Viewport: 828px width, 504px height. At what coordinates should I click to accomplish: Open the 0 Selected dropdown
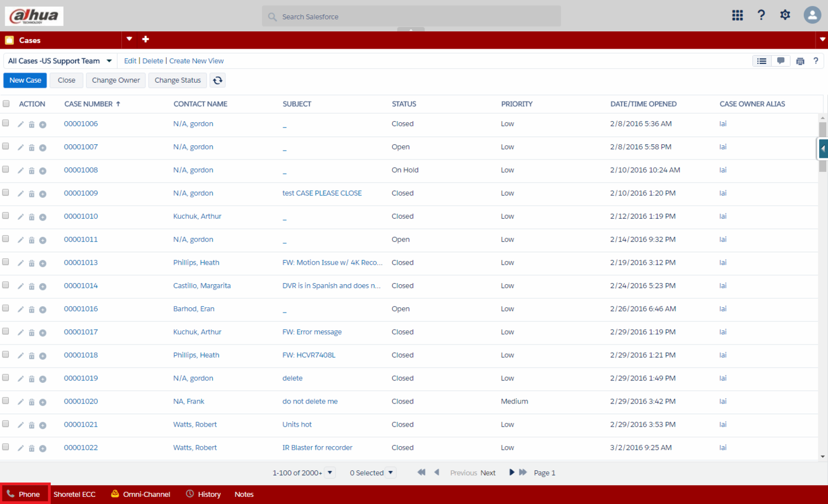click(390, 473)
